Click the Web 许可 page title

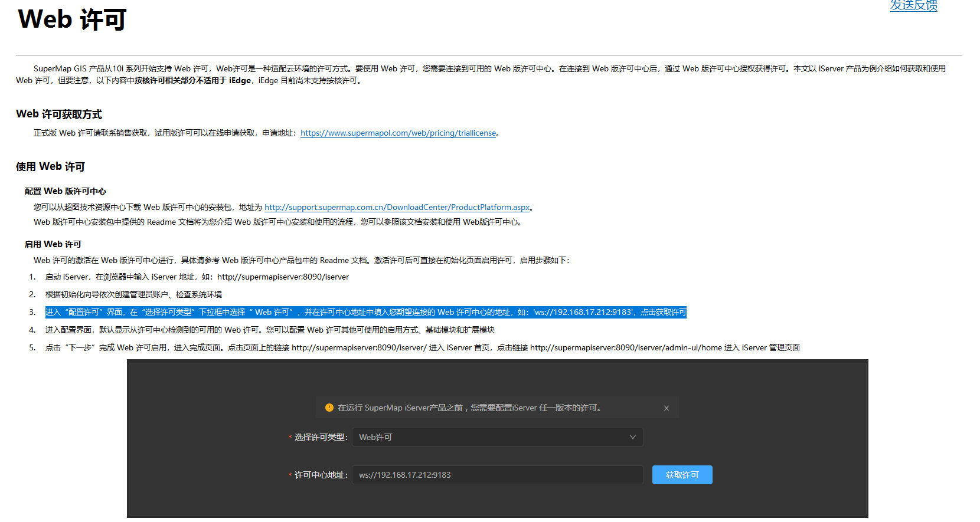(x=72, y=19)
